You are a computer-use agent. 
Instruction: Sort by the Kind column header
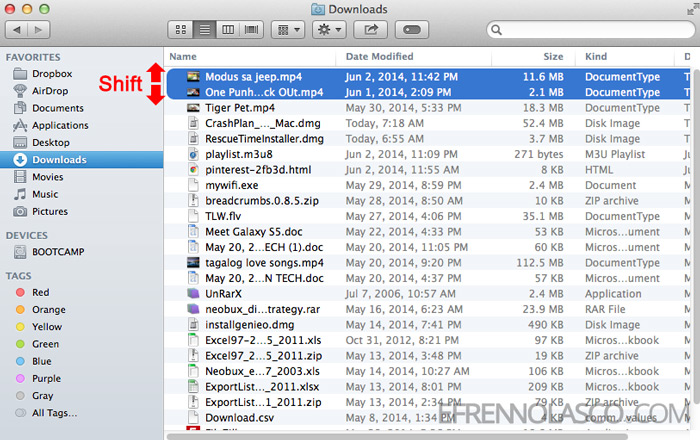(x=596, y=57)
